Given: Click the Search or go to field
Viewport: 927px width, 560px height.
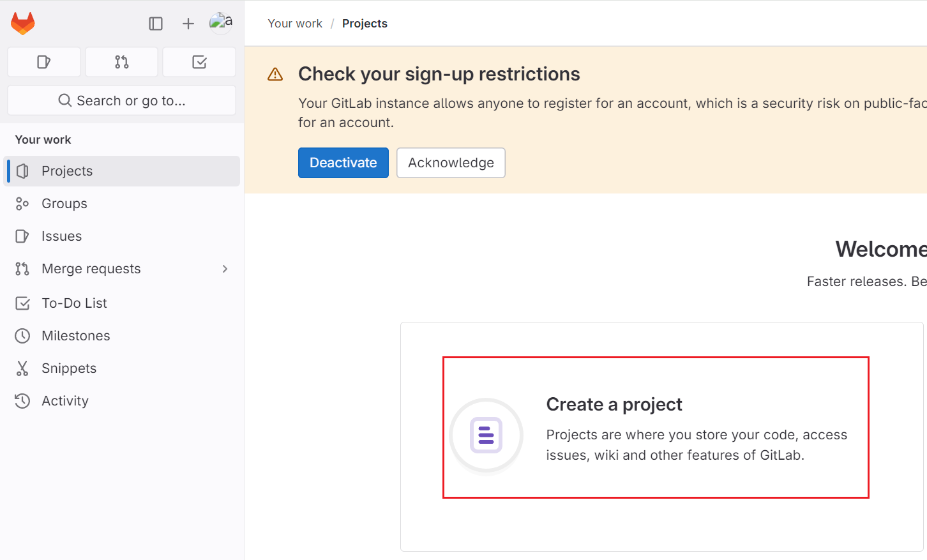Looking at the screenshot, I should pos(122,101).
